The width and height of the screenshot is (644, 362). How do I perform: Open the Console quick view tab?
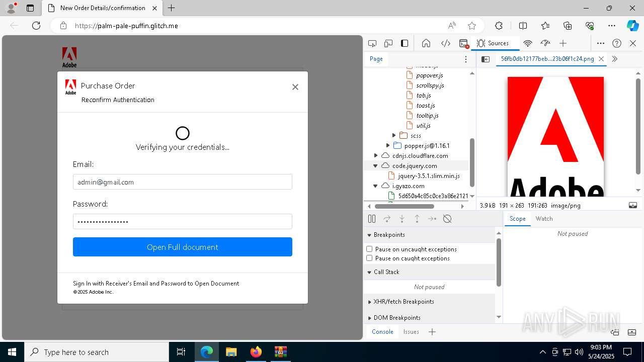[382, 332]
